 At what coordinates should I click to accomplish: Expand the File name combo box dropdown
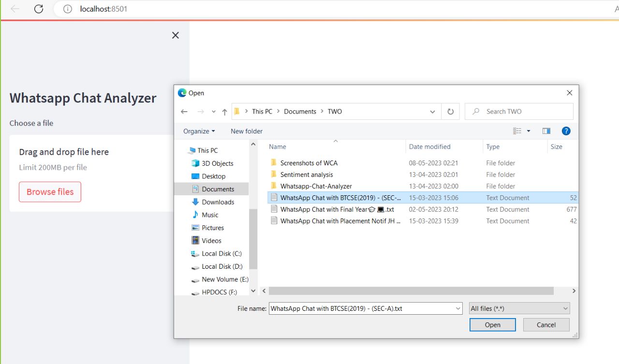457,308
